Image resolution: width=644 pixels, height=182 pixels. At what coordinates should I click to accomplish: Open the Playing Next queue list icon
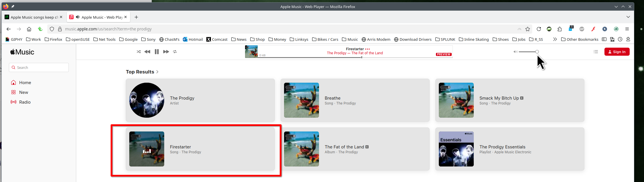click(x=596, y=52)
